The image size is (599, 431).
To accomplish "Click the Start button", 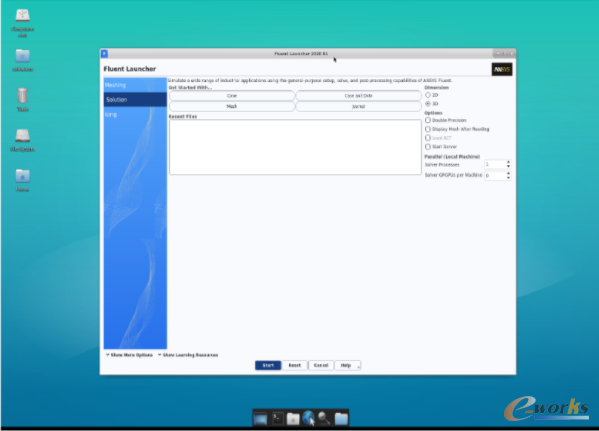I will 268,365.
